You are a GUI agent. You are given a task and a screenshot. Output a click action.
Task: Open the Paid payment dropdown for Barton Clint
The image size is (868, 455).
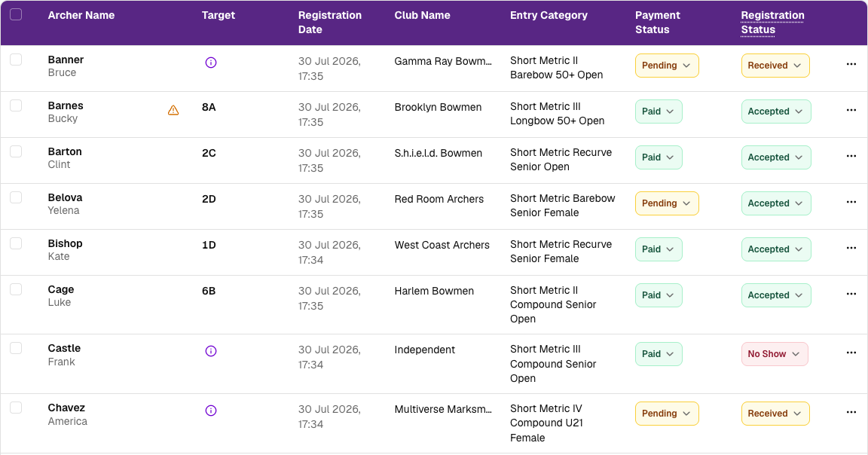[x=659, y=157]
